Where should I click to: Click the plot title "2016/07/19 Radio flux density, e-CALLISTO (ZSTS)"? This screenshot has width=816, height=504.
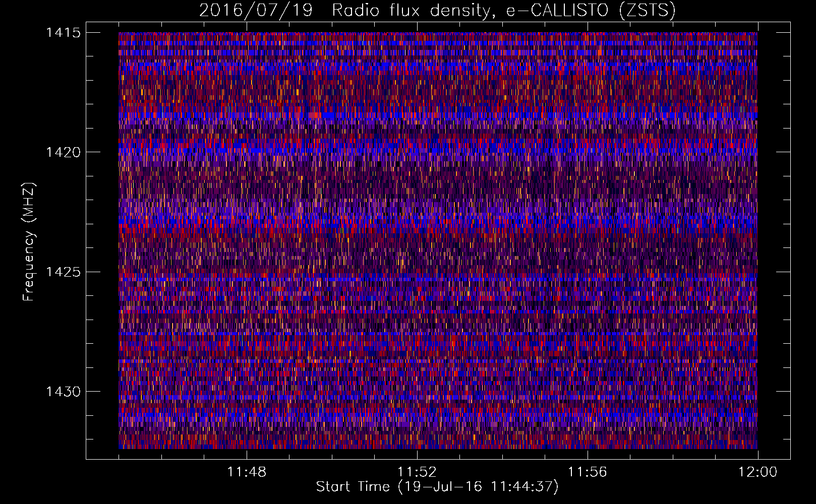pos(437,11)
